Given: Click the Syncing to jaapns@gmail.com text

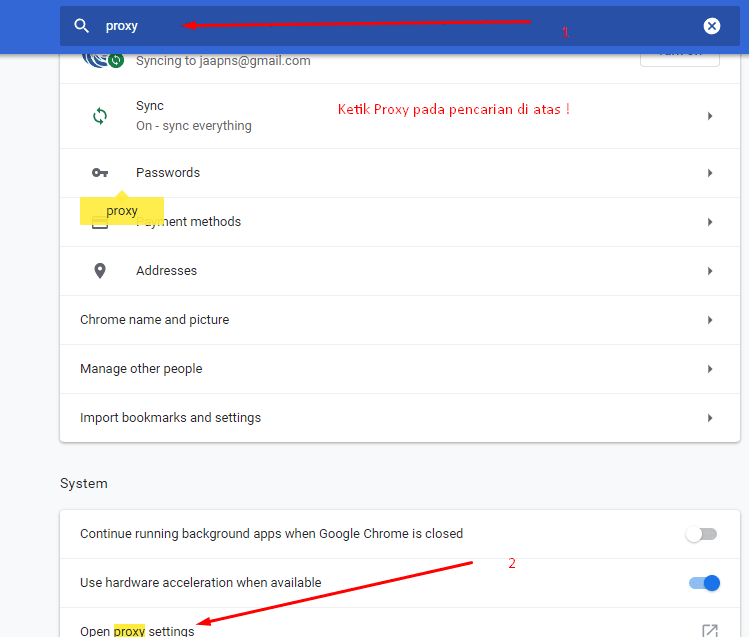Looking at the screenshot, I should [223, 61].
